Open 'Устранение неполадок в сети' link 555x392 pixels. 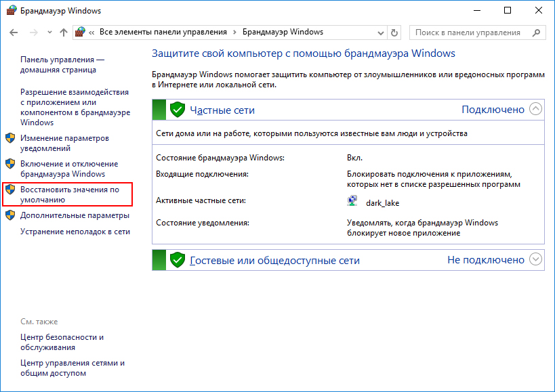(75, 232)
